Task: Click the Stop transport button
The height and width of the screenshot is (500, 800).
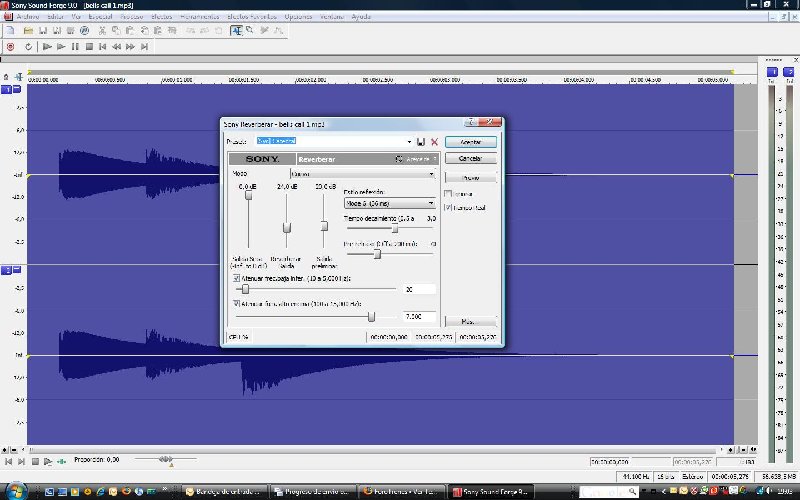Action: [x=89, y=47]
